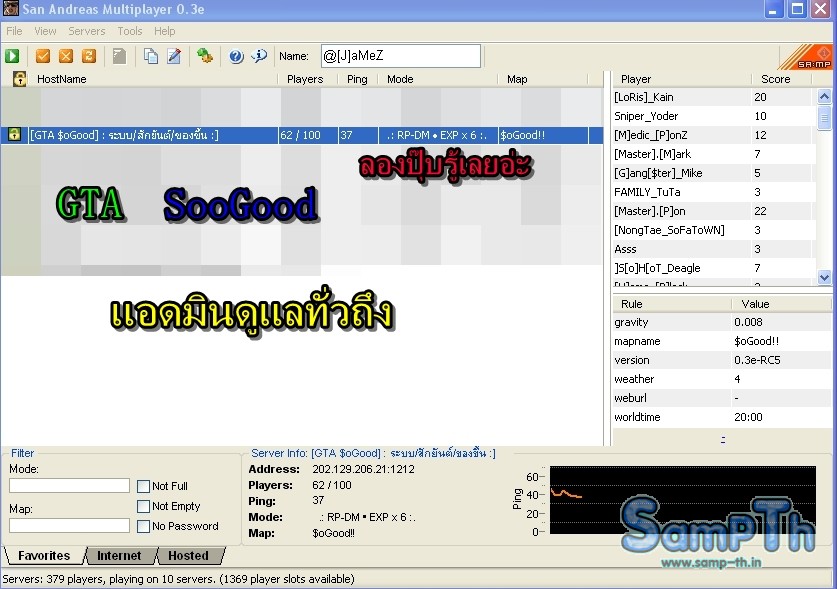Select player Sniper_Yoder in the list
This screenshot has height=589, width=837.
click(714, 116)
